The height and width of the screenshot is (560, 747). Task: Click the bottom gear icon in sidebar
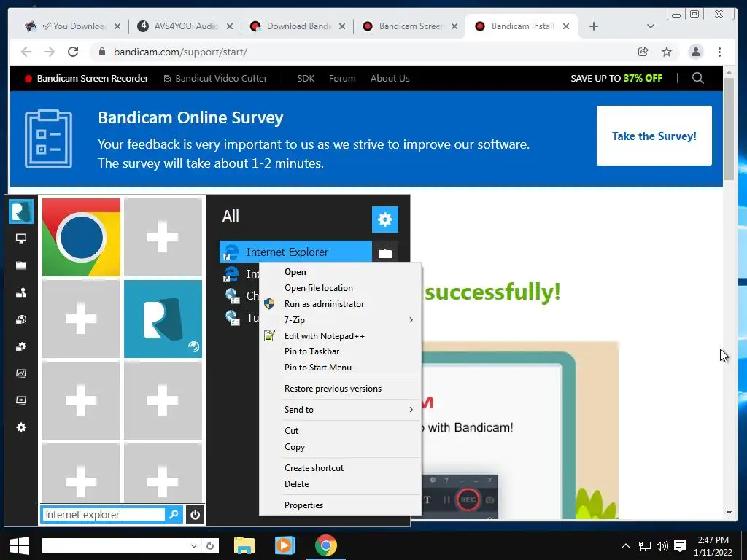pos(21,427)
